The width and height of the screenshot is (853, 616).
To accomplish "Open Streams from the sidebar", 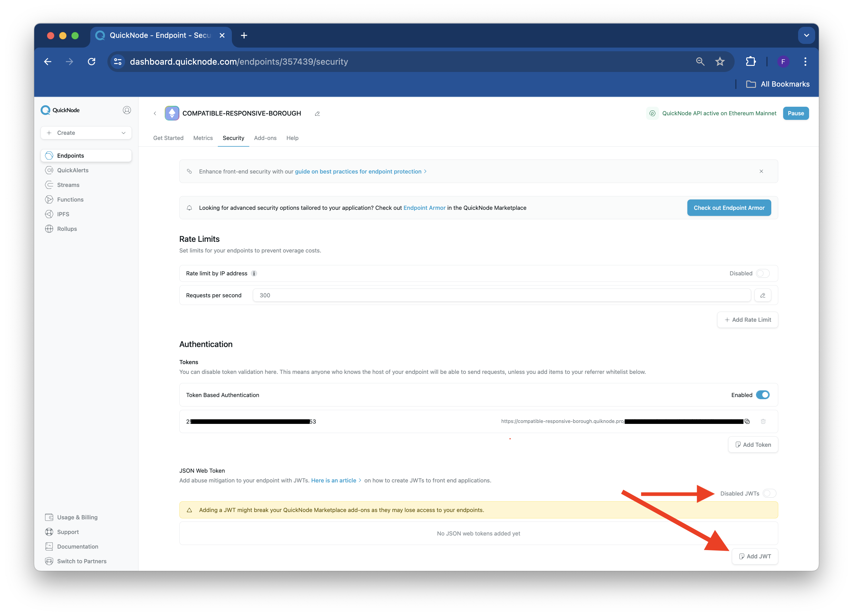I will click(x=63, y=185).
